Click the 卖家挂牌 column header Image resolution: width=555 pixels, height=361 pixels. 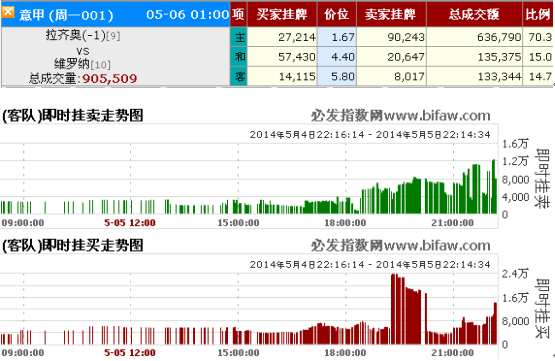coord(391,14)
